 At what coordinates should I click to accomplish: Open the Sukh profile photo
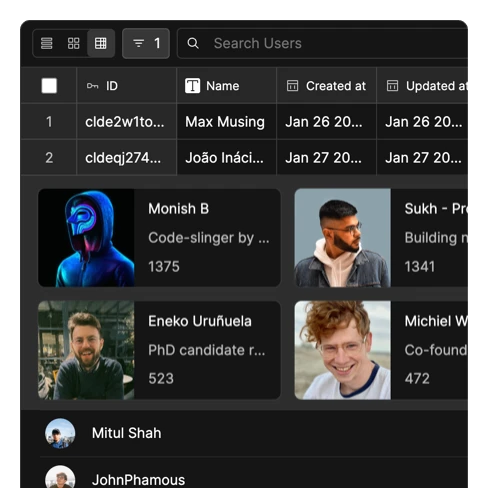coord(343,238)
